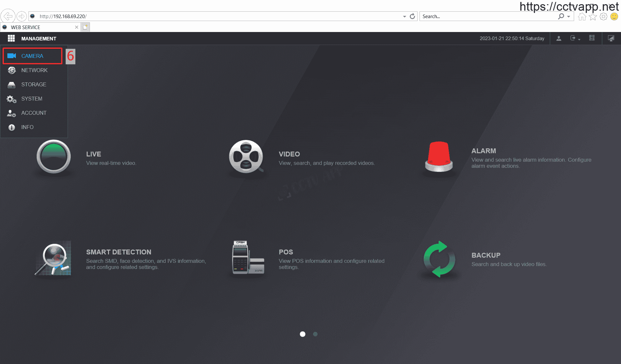Expand the search provider dropdown arrow

[x=569, y=16]
